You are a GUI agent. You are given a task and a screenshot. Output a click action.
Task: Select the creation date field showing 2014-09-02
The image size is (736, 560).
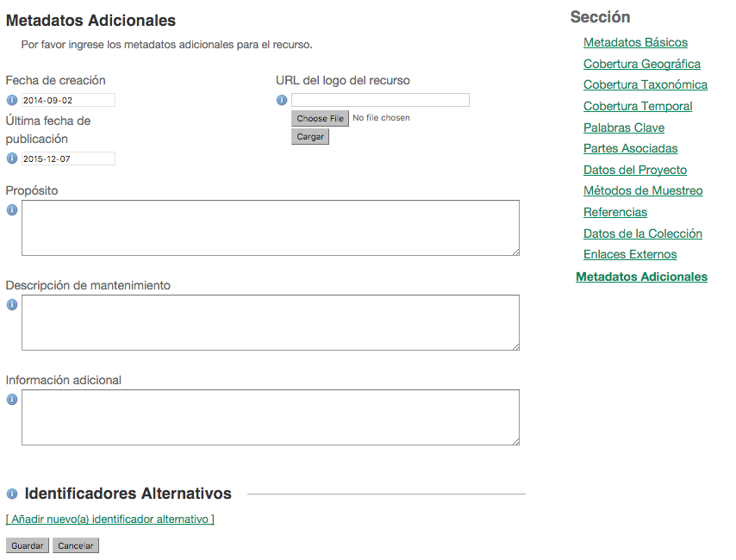click(x=65, y=99)
